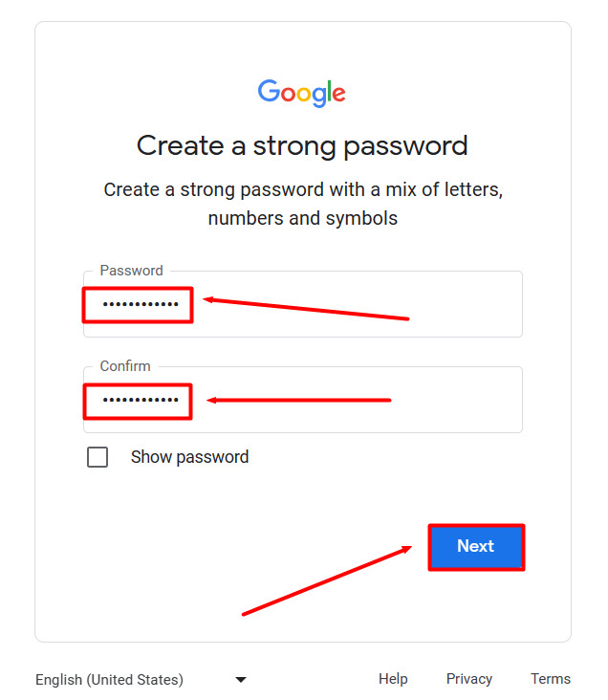This screenshot has height=700, width=608.
Task: Click the subtitle about letters, numbers and symbols
Action: pos(302,204)
